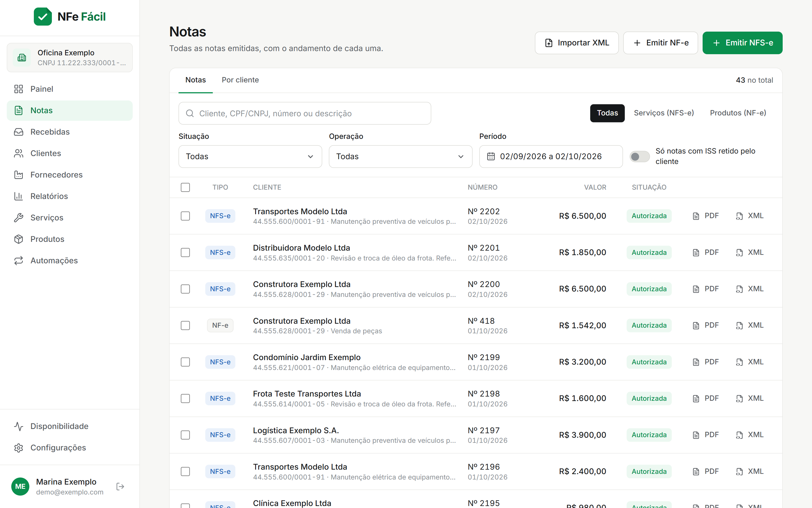
Task: Select the checkbox for Distribuidora Modelo Ltda
Action: [x=185, y=253]
